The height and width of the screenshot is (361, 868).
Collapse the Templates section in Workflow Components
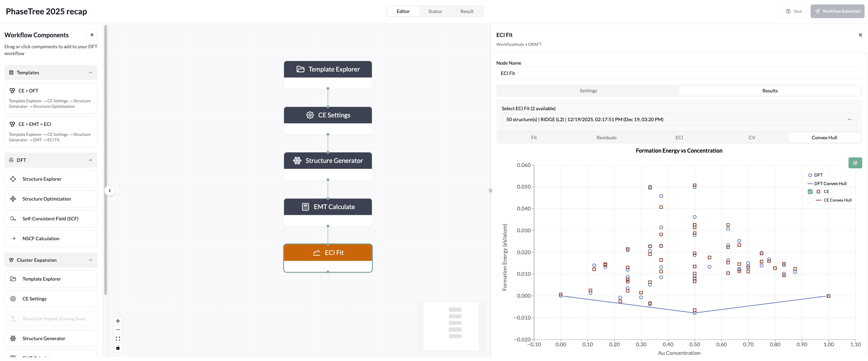click(x=90, y=72)
